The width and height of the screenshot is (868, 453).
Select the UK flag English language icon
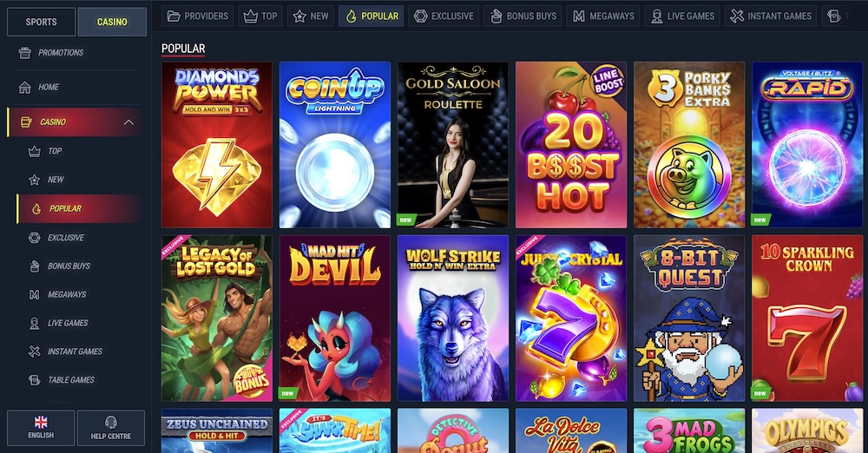[x=41, y=422]
